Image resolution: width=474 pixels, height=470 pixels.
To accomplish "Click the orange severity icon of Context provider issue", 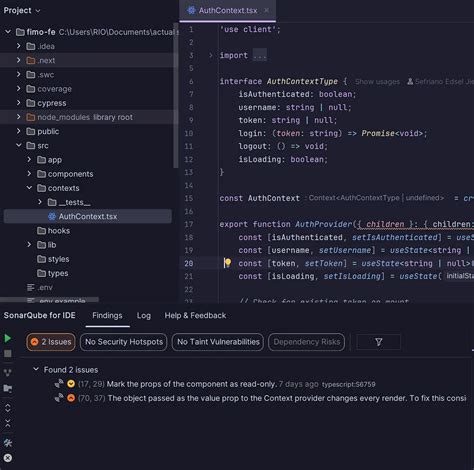I will pos(71,398).
